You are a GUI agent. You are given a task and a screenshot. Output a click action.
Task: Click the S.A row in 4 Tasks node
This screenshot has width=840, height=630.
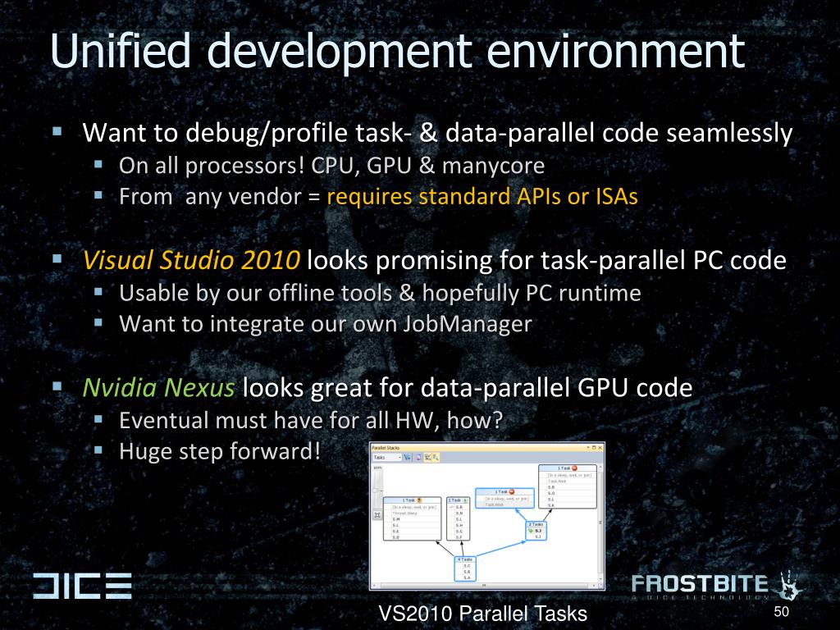tap(465, 577)
